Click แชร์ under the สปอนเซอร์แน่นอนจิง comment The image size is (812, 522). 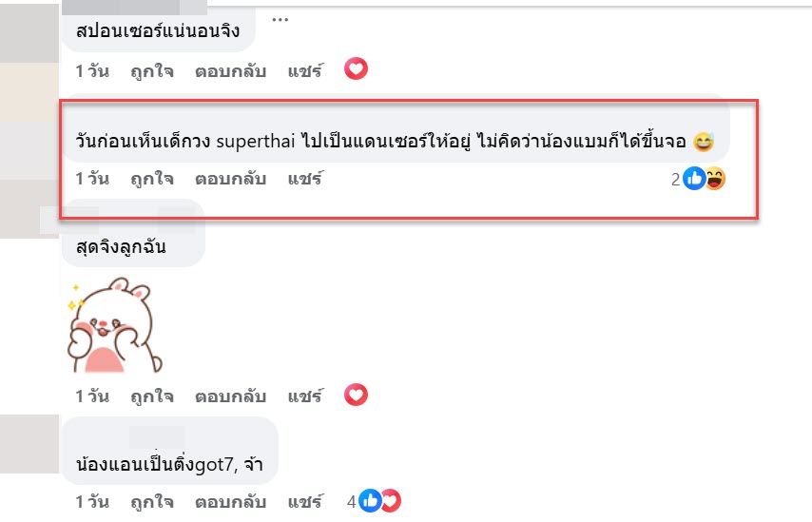pos(305,70)
